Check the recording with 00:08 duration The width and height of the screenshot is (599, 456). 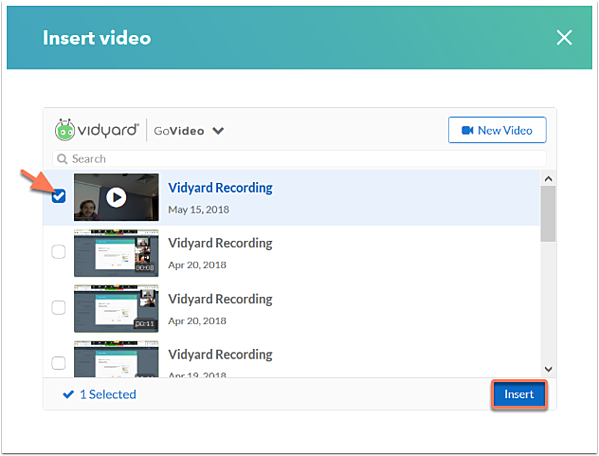coord(58,252)
